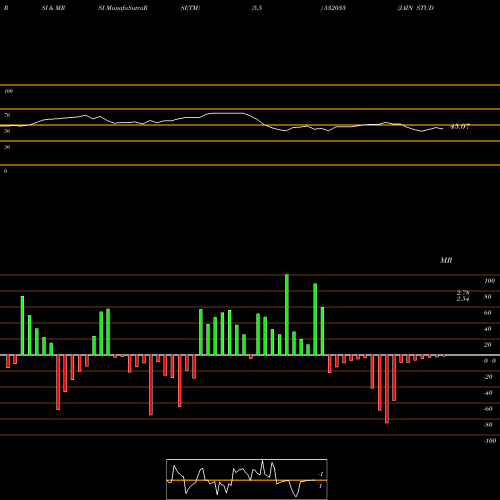This screenshot has width=500, height=500.
Task: Click the RSI axis label '100'
Action: pos(8,91)
